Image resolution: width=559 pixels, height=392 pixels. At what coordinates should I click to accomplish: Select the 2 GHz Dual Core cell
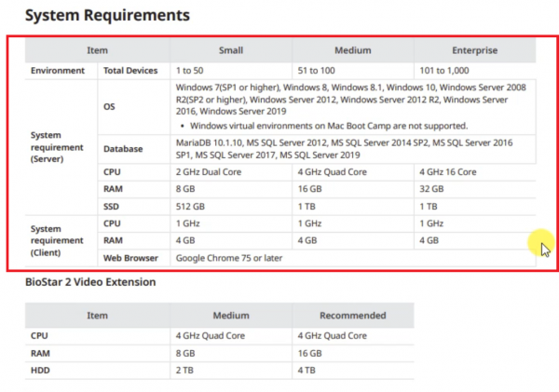(215, 172)
